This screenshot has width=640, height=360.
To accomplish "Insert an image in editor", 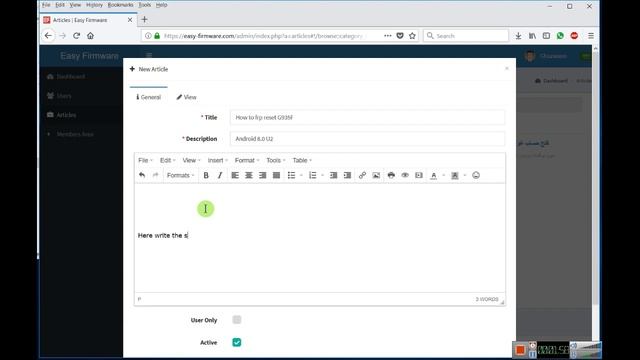I will pyautogui.click(x=376, y=175).
